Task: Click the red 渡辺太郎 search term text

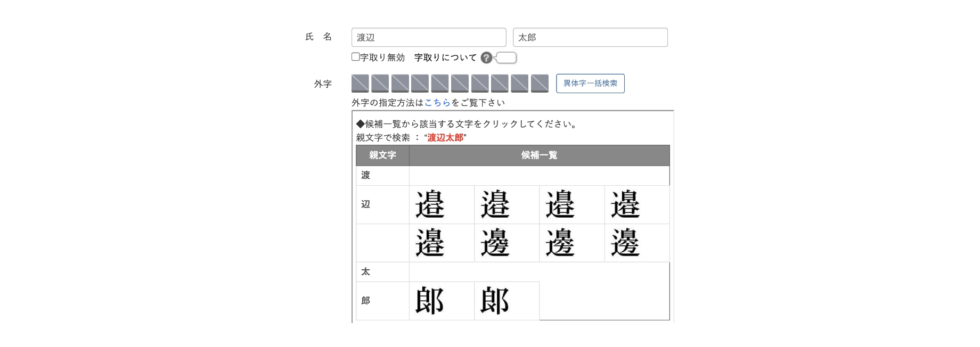Action: [x=445, y=138]
